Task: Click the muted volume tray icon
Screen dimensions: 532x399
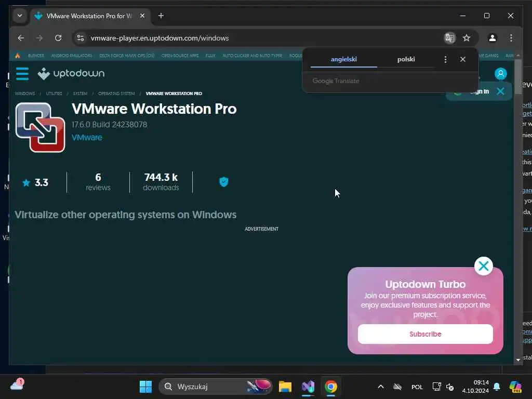Action: pyautogui.click(x=450, y=387)
